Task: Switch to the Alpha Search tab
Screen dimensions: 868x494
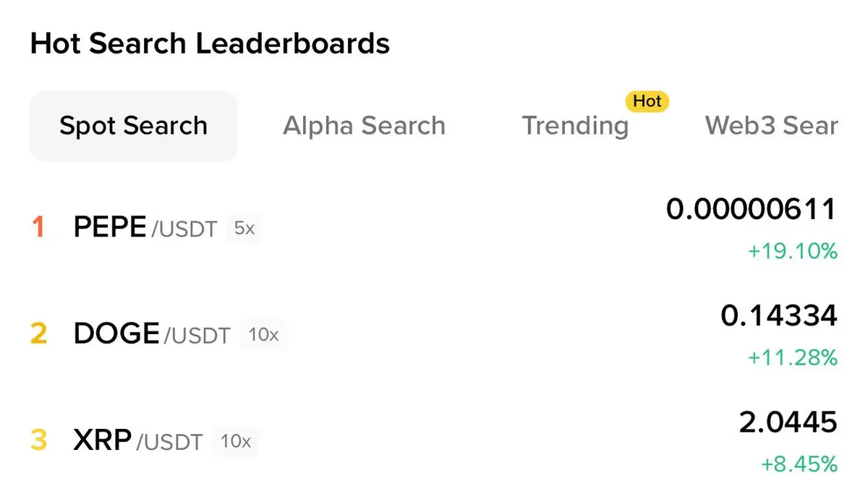Action: [x=364, y=126]
